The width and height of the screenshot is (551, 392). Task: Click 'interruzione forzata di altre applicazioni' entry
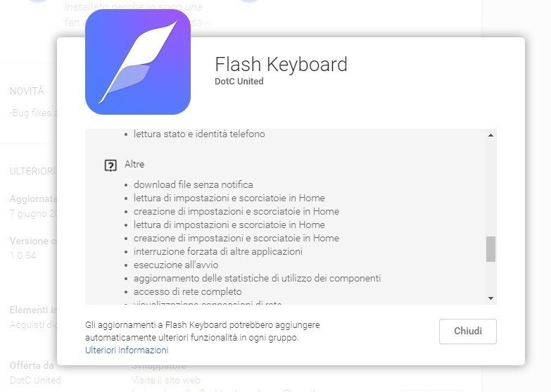[218, 251]
